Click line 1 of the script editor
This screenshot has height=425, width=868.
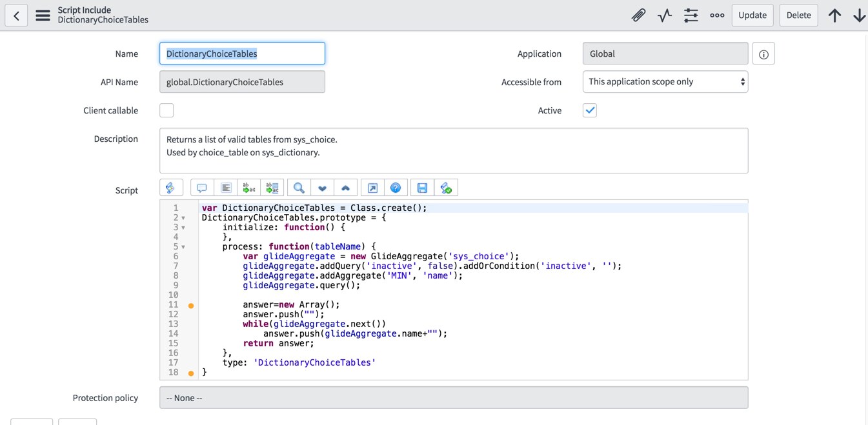(x=314, y=208)
